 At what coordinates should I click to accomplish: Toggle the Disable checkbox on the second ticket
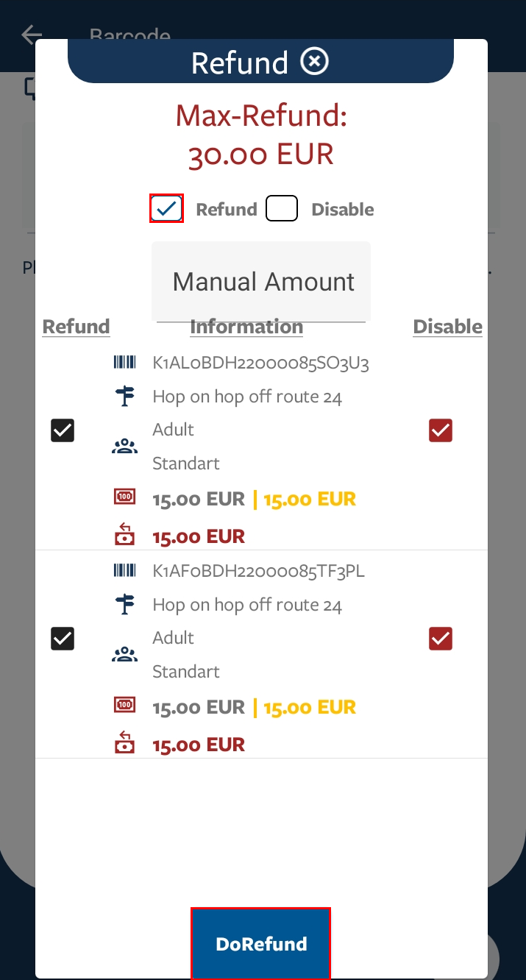coord(440,639)
